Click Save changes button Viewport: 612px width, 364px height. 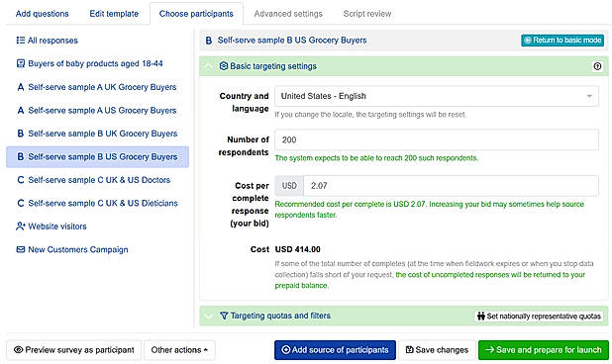437,350
